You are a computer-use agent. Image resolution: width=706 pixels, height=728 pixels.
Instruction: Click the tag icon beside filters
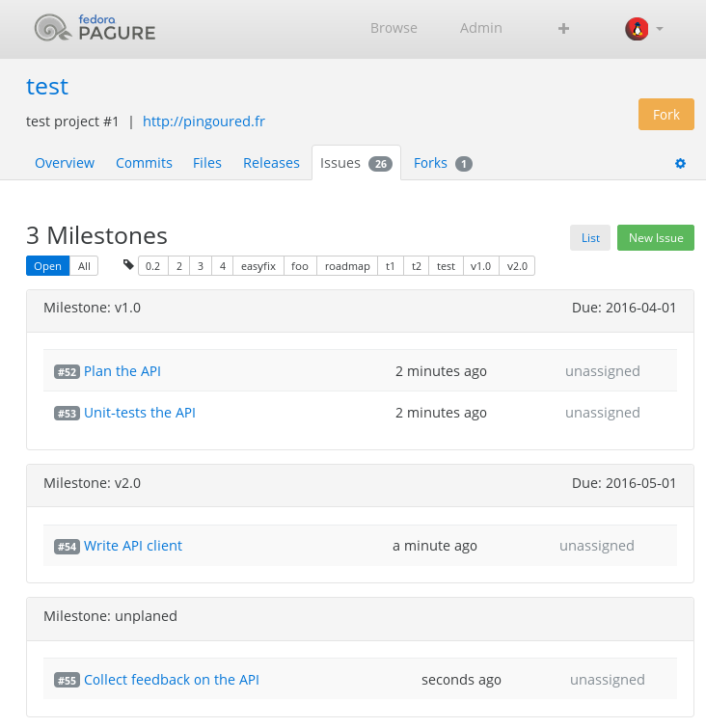pos(129,265)
